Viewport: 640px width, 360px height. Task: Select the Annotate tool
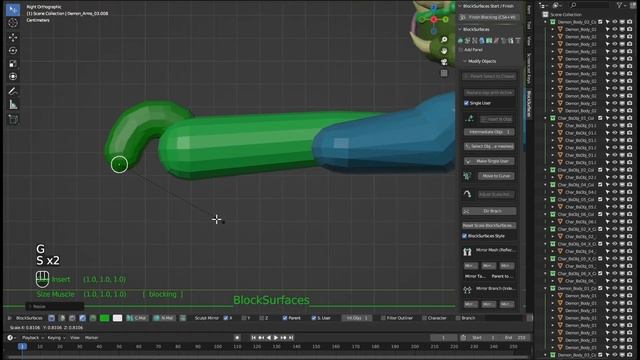(x=13, y=91)
